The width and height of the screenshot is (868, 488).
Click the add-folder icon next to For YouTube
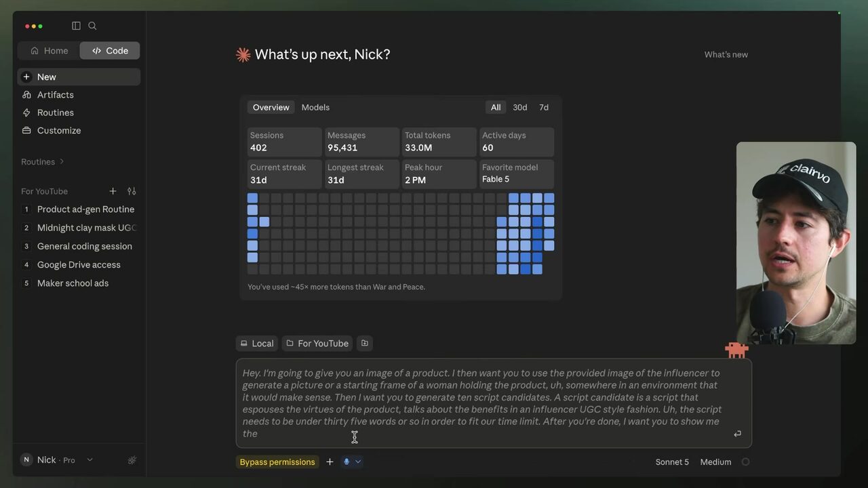(365, 343)
